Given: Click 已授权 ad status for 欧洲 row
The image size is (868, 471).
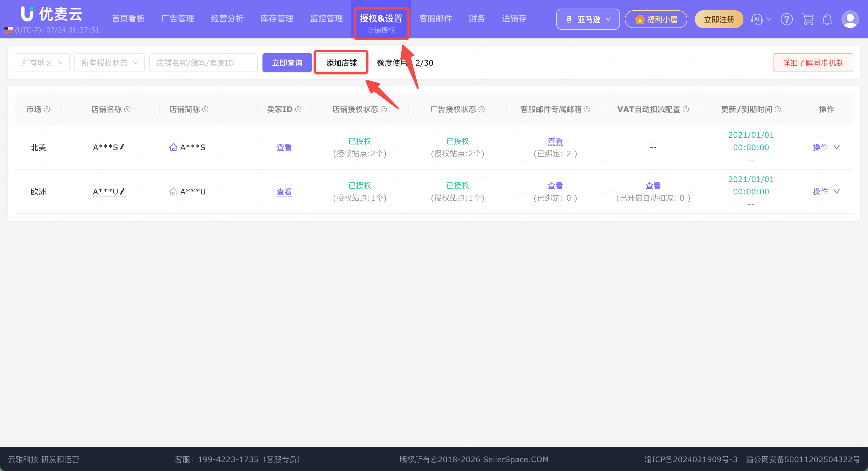Looking at the screenshot, I should [458, 186].
